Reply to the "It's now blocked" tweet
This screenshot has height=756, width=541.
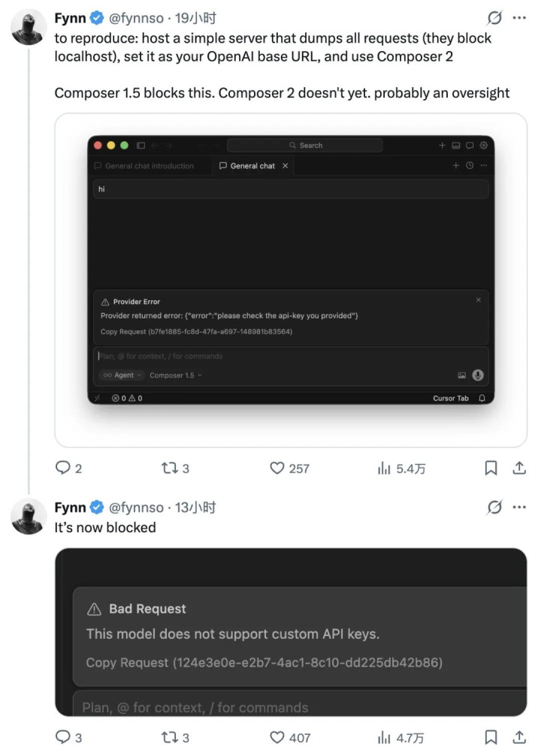click(x=64, y=738)
